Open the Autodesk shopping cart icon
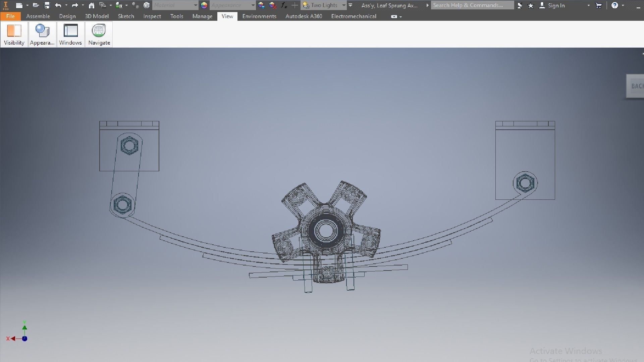Image resolution: width=644 pixels, height=362 pixels. [x=598, y=5]
